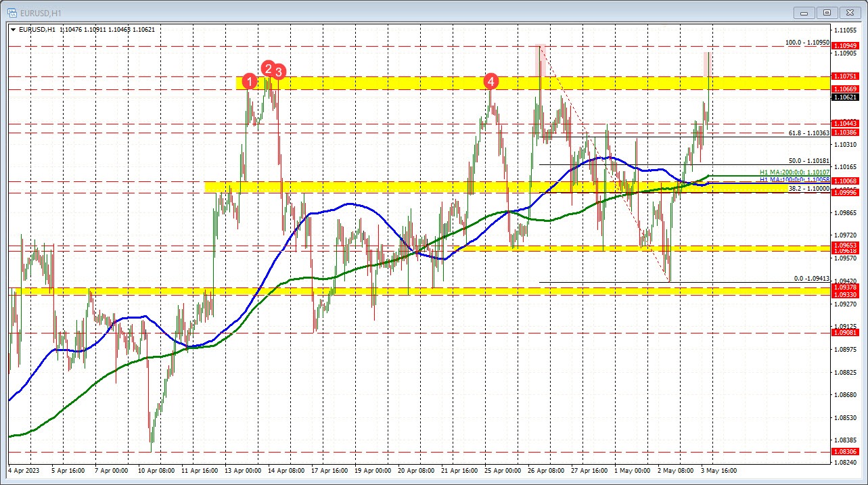
Task: Click the chart window icon beside EURUSD,H1 title
Action: tap(12, 11)
